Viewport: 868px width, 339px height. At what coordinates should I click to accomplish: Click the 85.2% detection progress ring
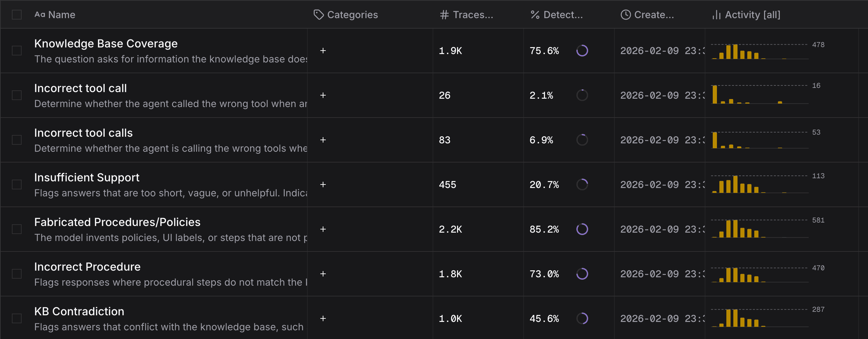tap(582, 229)
